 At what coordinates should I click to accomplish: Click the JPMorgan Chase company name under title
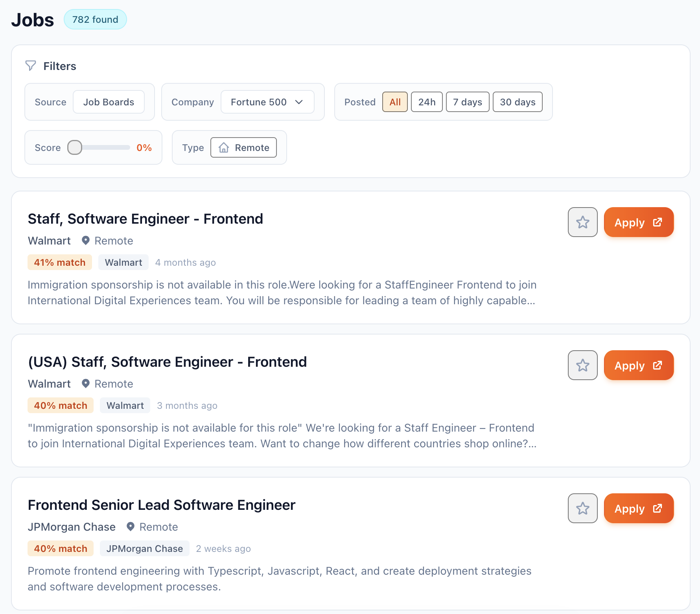coord(72,527)
